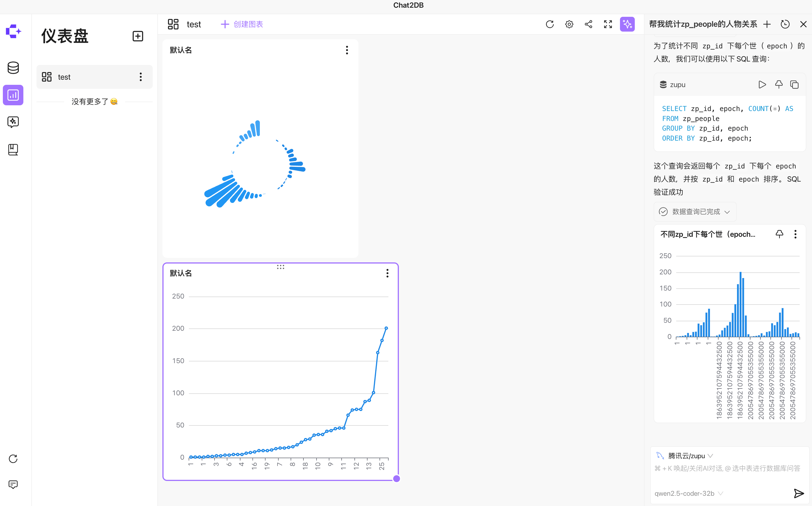Open options menu for the test dashboard item

click(x=141, y=77)
